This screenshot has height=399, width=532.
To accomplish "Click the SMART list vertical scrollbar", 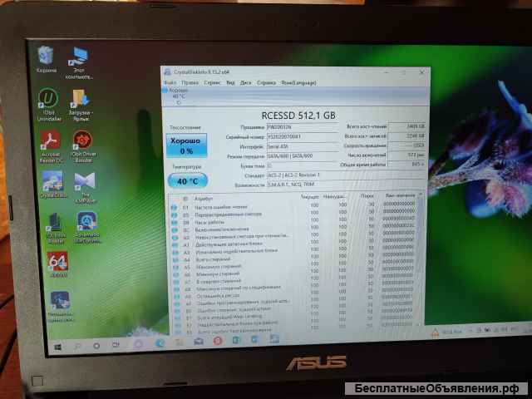I will pos(421,258).
